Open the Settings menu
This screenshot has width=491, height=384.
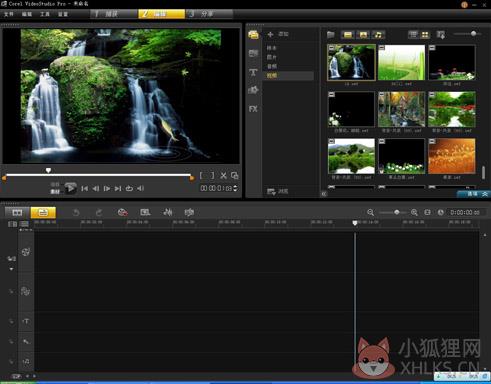coord(63,14)
